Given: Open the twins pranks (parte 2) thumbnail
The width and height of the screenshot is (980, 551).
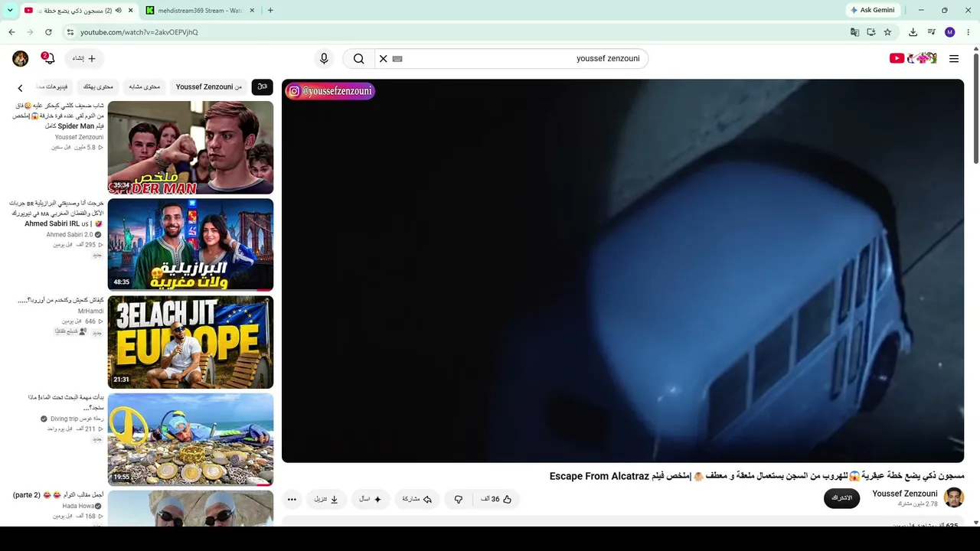Looking at the screenshot, I should 191,507.
